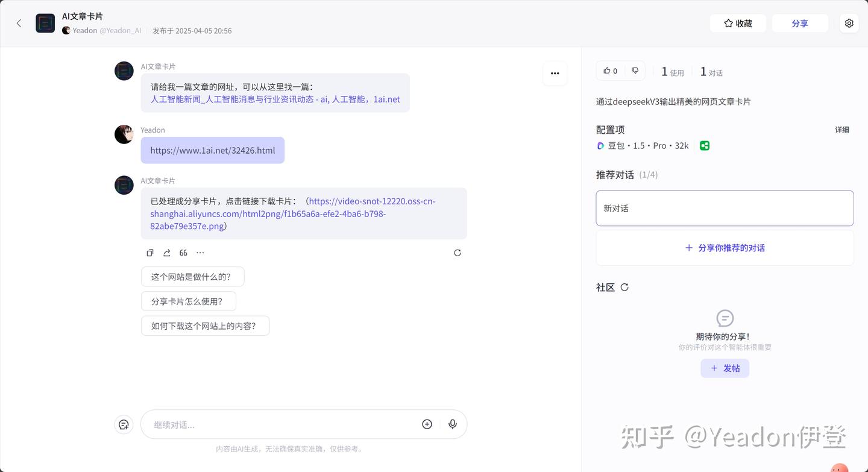Image resolution: width=868 pixels, height=472 pixels.
Task: Click the 豆包 · 1.5 · Pro · 32k model label
Action: pos(648,146)
